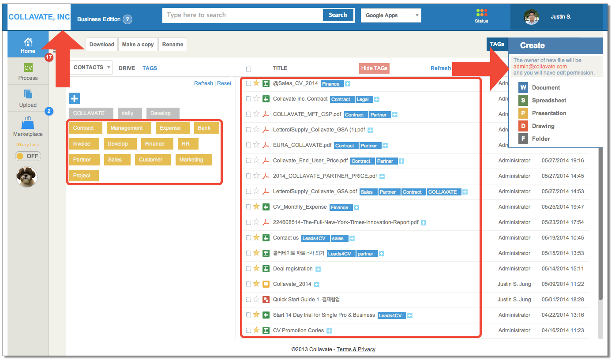The width and height of the screenshot is (615, 364).
Task: Check the box for COLLAVATE_MFT_CSP.pdf
Action: [x=249, y=114]
